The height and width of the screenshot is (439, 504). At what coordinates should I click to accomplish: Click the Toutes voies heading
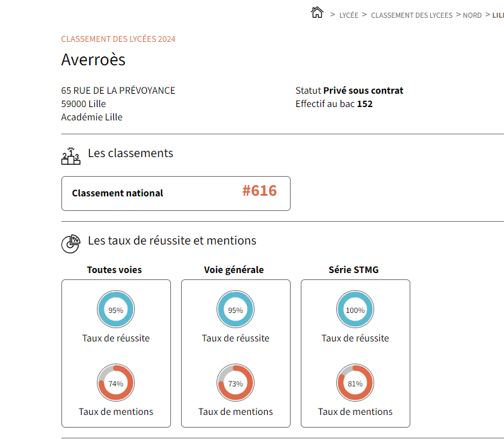(115, 269)
